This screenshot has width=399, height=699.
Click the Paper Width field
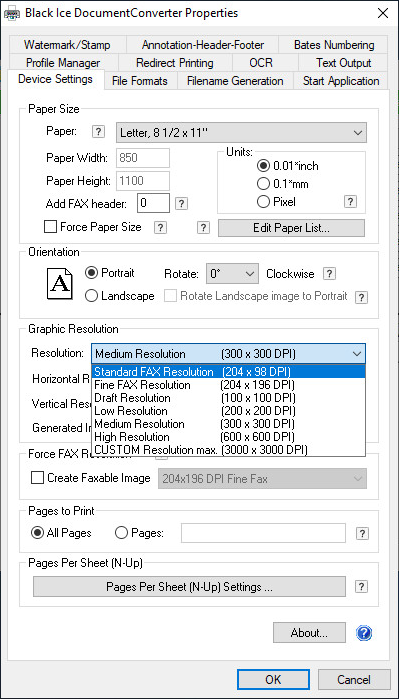tap(143, 158)
